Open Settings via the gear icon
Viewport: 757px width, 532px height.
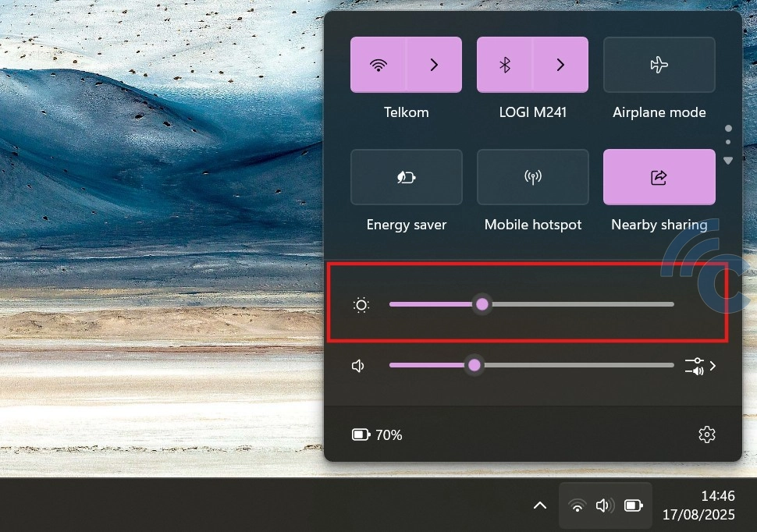tap(706, 434)
